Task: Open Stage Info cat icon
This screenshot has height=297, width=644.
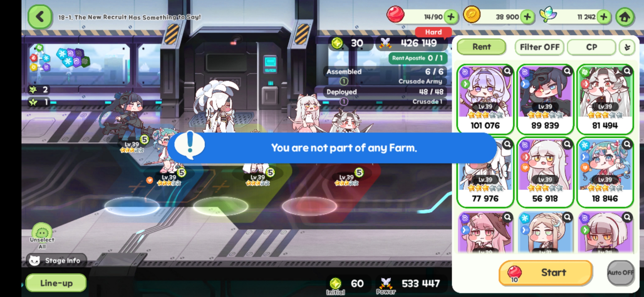Action: (35, 260)
